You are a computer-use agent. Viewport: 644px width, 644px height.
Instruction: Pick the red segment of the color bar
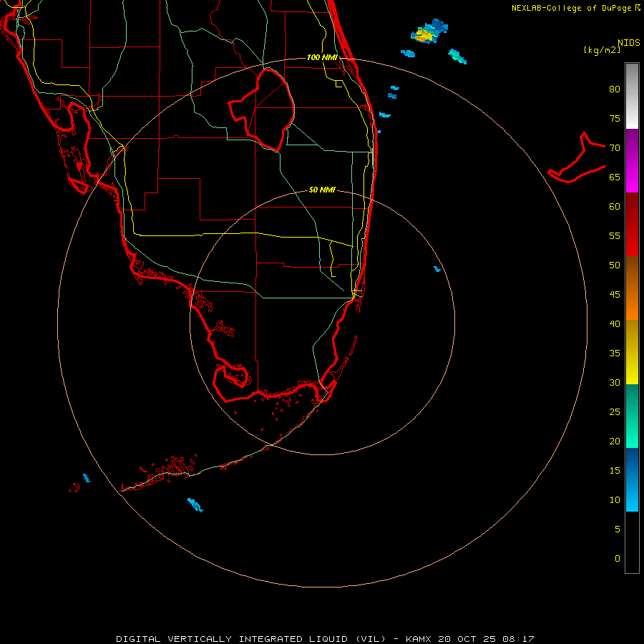[632, 225]
